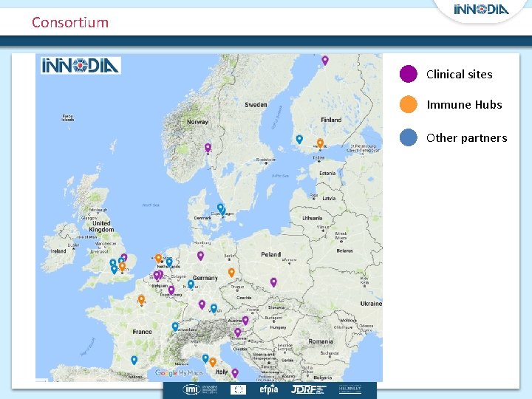Select the purple pin in Slovenia
Image resolution: width=532 pixels, height=399 pixels.
[x=238, y=332]
